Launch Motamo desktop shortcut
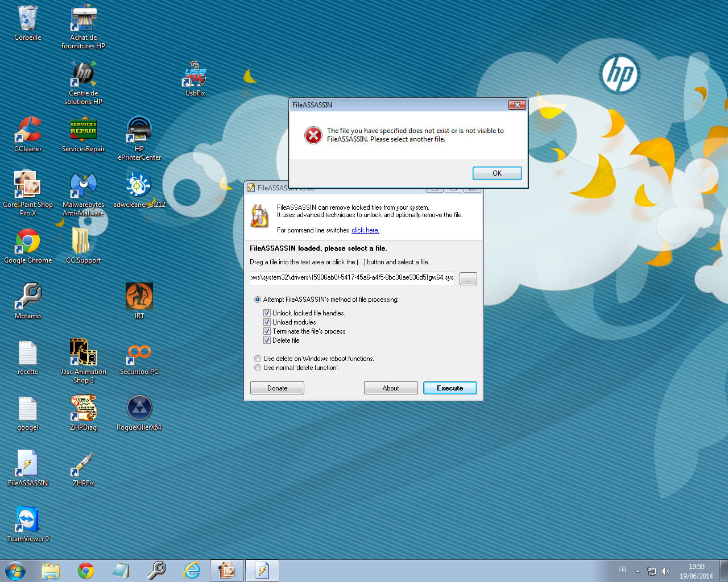 [x=28, y=302]
